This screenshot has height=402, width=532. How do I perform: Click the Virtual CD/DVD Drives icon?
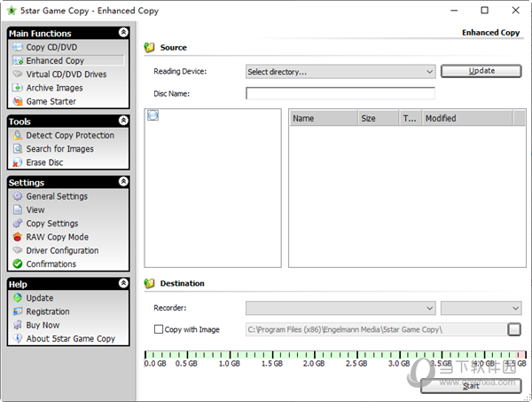tap(18, 74)
